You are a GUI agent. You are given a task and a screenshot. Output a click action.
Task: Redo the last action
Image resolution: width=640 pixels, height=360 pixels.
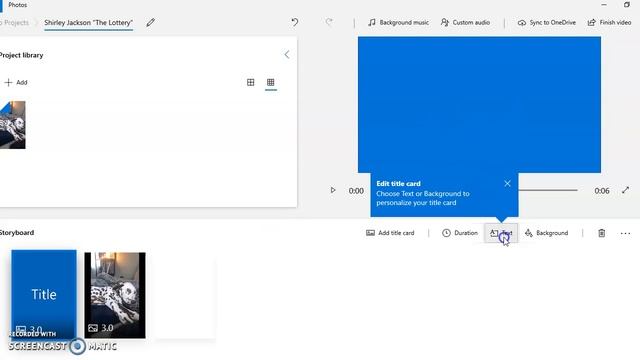(329, 22)
